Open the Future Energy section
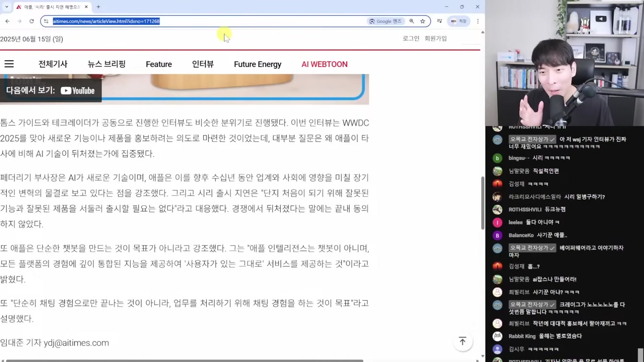644x362 pixels. [x=257, y=64]
